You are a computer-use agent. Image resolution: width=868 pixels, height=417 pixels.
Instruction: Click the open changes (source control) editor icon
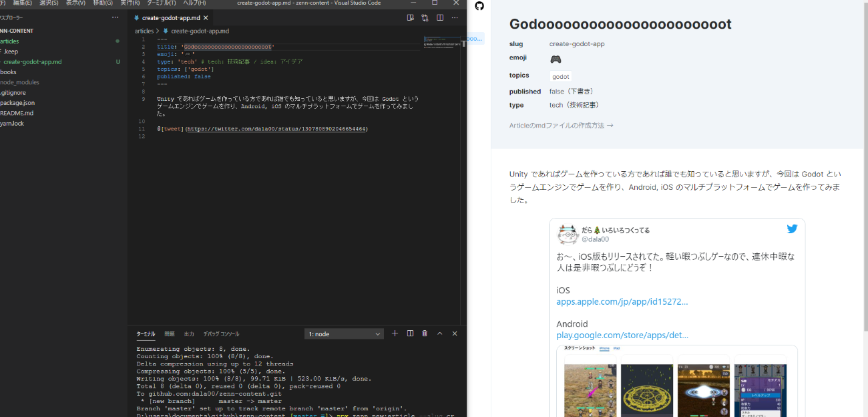tap(425, 17)
